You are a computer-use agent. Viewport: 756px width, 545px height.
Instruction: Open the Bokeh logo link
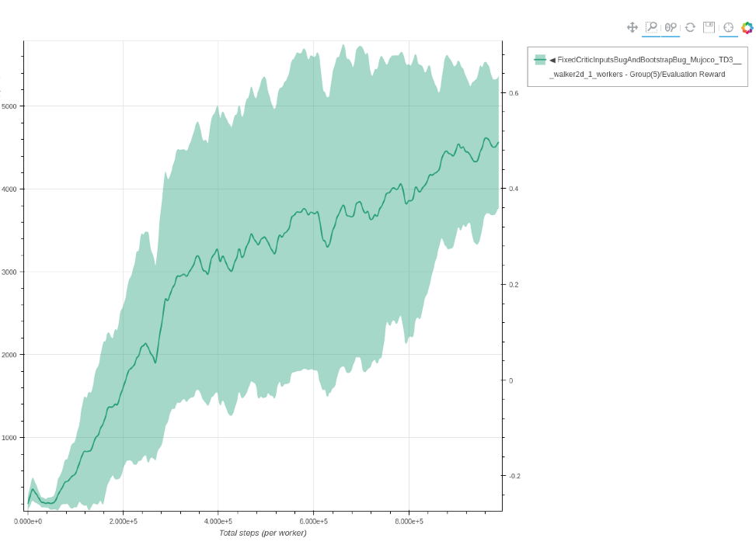tap(747, 27)
